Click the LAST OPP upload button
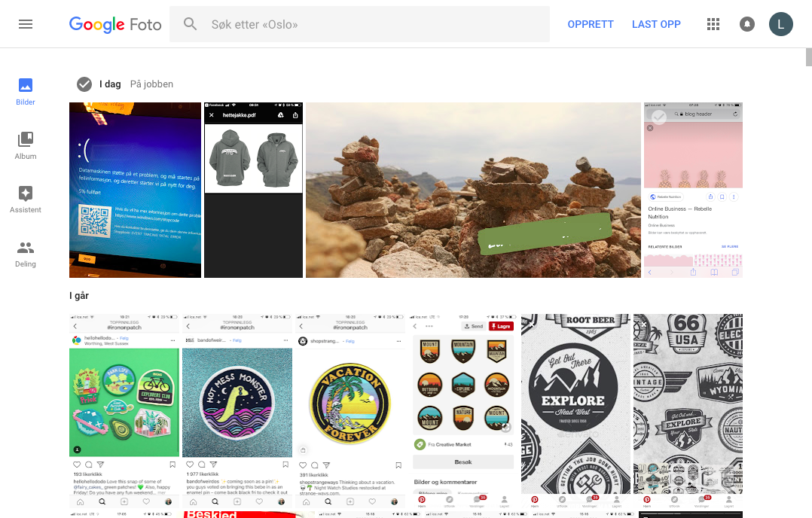Image resolution: width=812 pixels, height=518 pixels. [656, 24]
